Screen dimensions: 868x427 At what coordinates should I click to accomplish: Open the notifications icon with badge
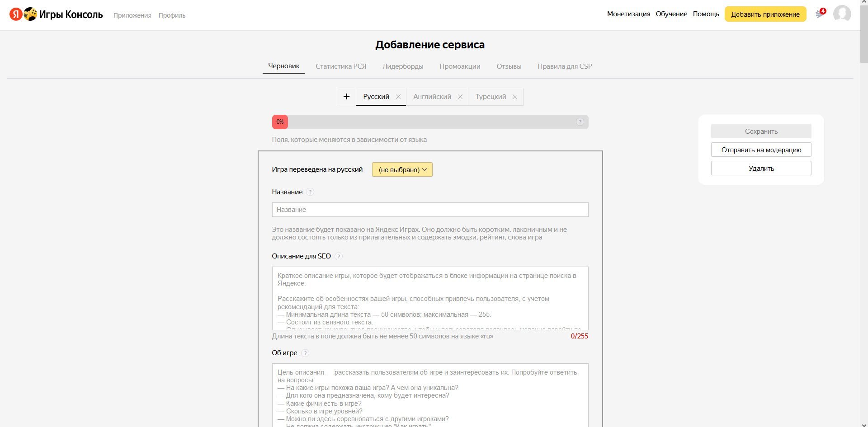[820, 14]
